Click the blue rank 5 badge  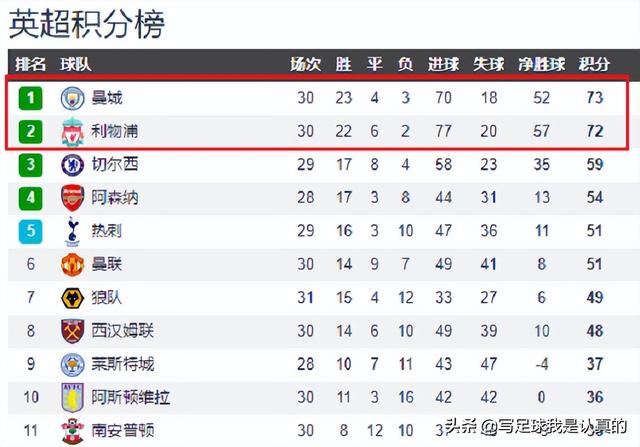pyautogui.click(x=31, y=231)
